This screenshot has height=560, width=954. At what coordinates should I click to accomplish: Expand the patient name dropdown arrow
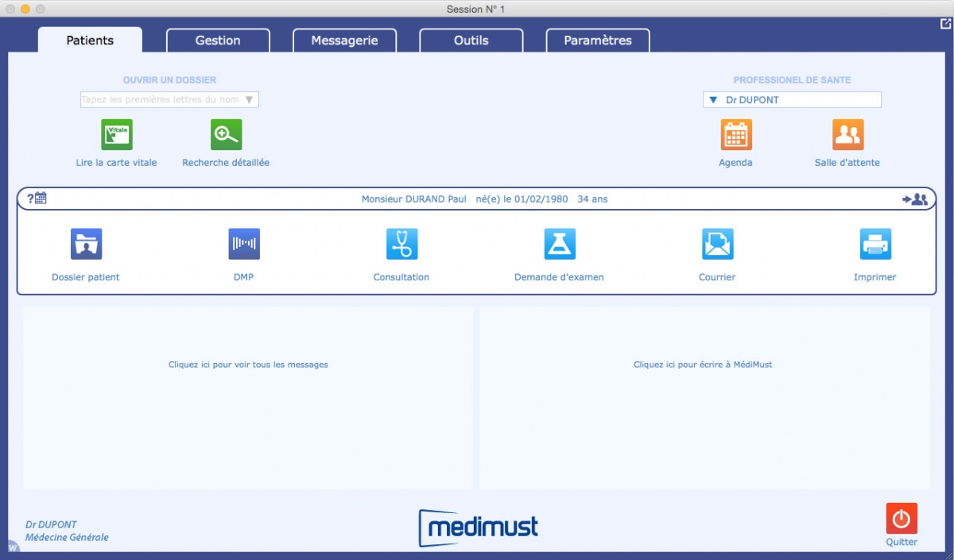[249, 100]
